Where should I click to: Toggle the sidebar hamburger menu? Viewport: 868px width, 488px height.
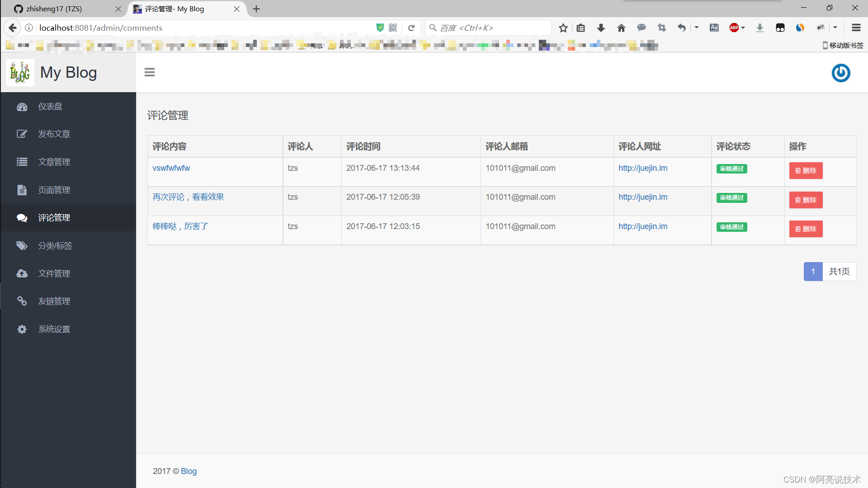(x=150, y=72)
